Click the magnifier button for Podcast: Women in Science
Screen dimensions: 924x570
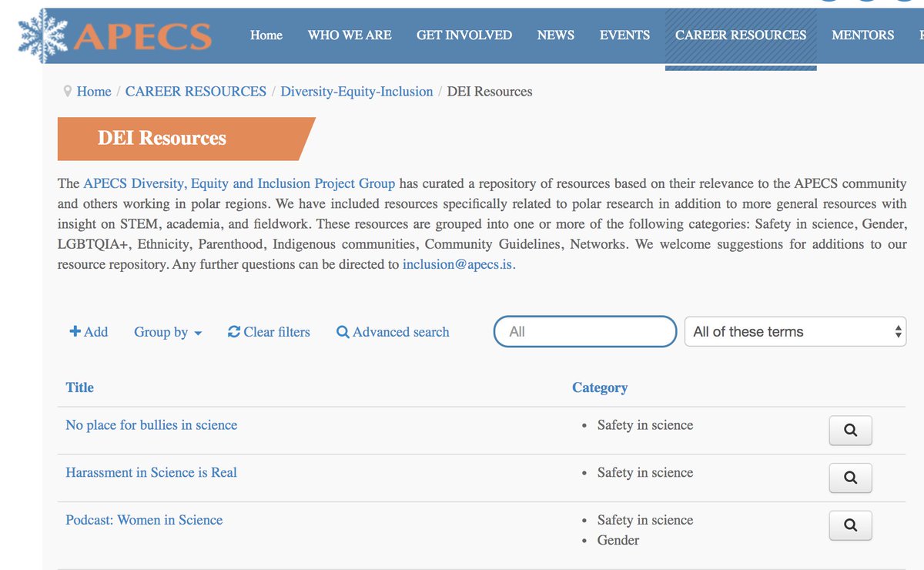[850, 525]
